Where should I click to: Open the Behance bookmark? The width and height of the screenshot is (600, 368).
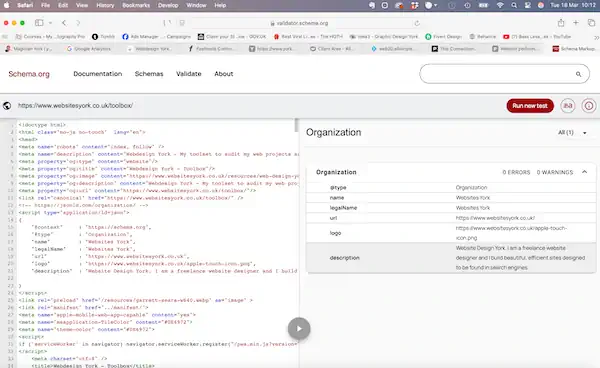483,37
